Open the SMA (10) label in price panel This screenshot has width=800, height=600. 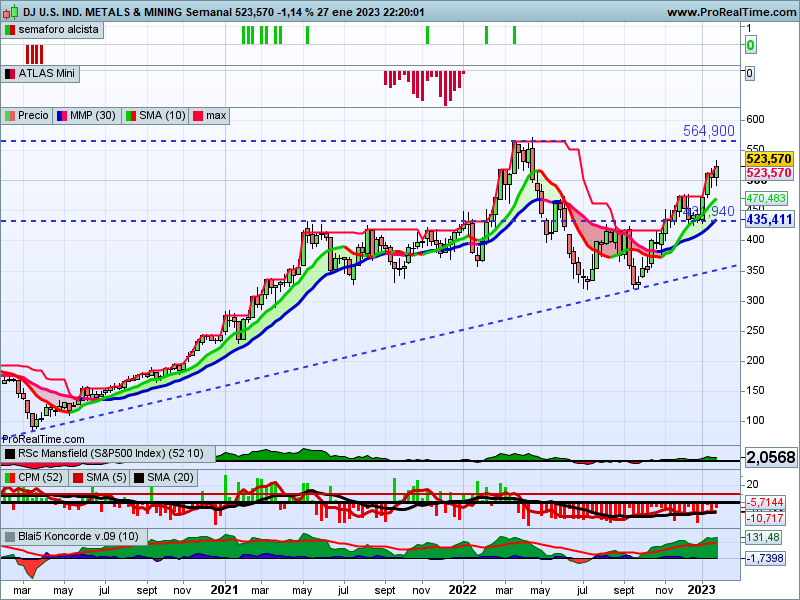click(x=162, y=116)
